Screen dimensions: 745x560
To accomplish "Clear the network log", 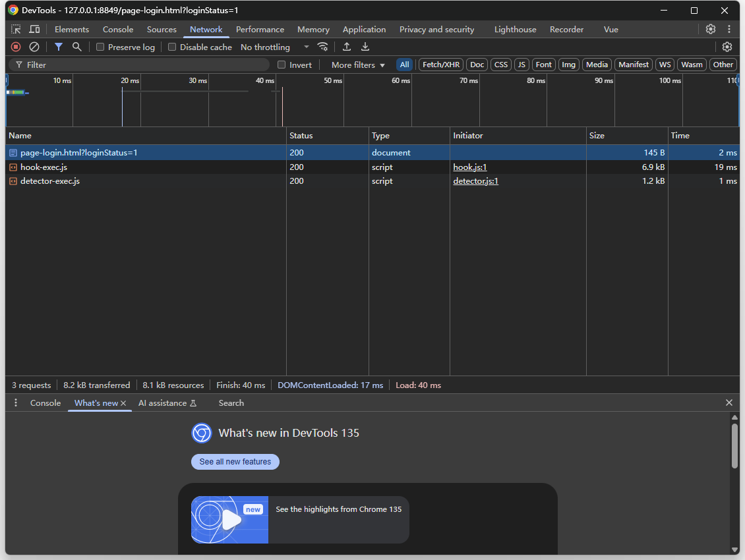I will [x=34, y=47].
